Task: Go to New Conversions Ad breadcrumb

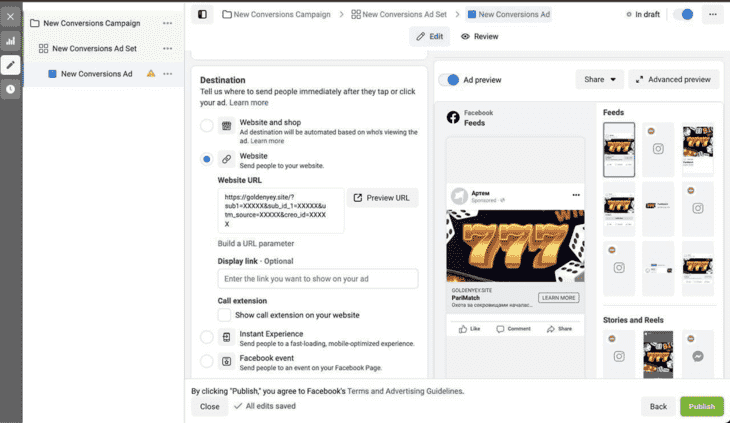Action: point(509,14)
